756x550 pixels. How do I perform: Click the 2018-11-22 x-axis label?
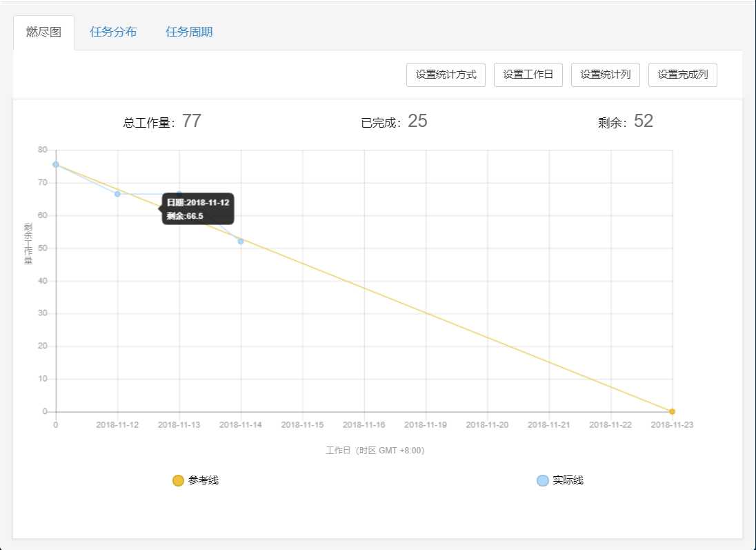(610, 425)
